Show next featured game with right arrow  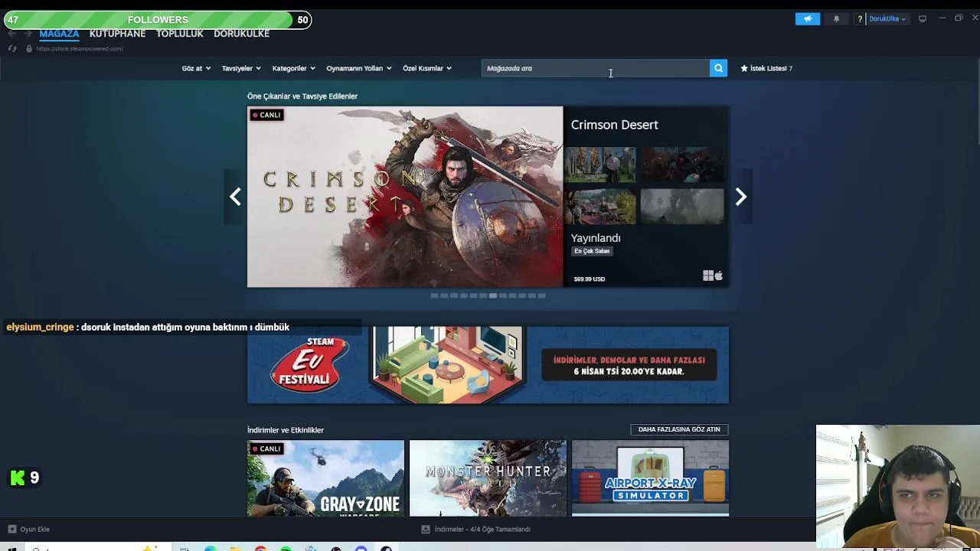click(x=740, y=197)
